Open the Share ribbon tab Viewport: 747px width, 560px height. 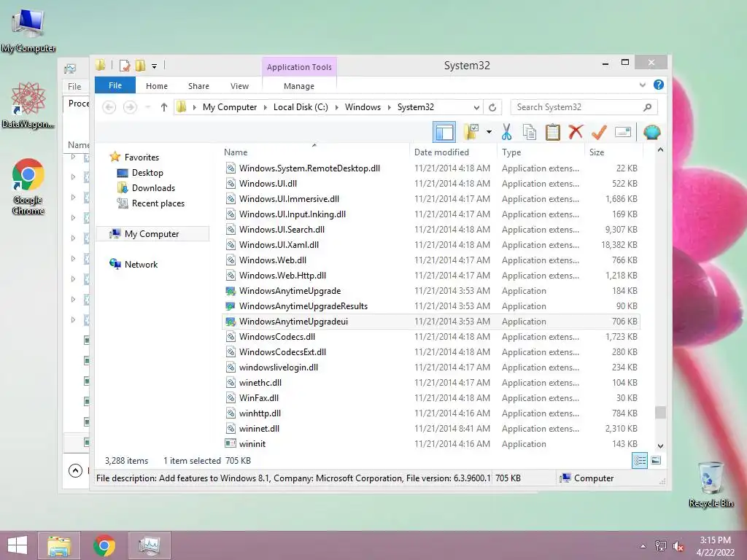198,86
